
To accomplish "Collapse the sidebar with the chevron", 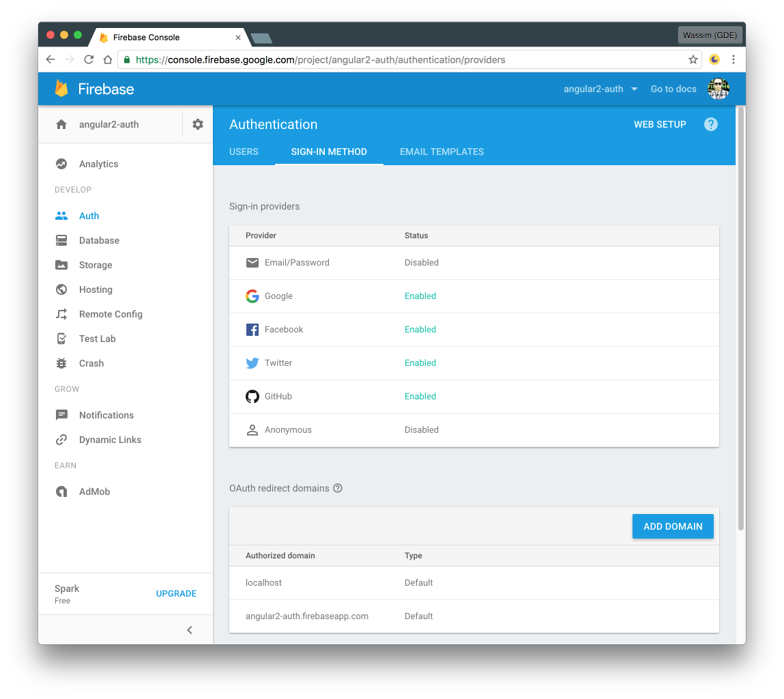I will 190,629.
